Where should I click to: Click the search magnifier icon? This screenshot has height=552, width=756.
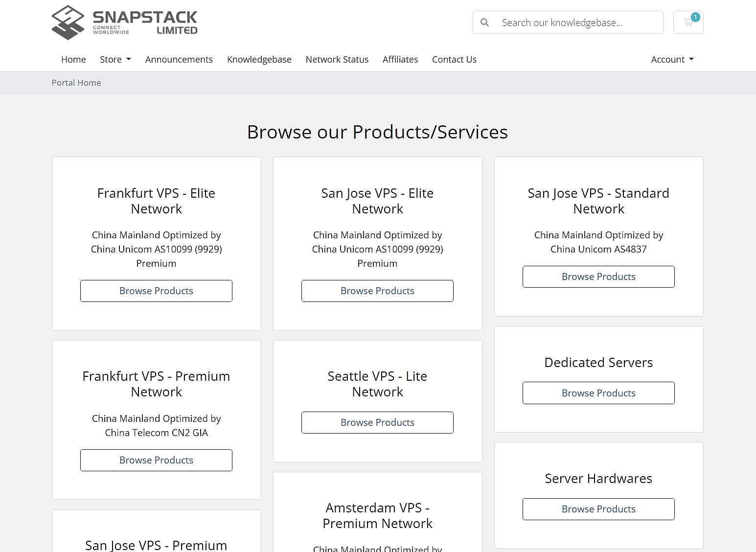click(484, 23)
